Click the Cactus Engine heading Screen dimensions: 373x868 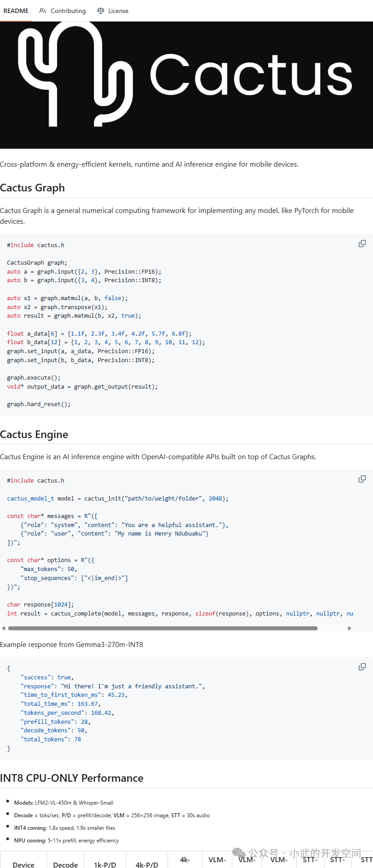tap(34, 434)
